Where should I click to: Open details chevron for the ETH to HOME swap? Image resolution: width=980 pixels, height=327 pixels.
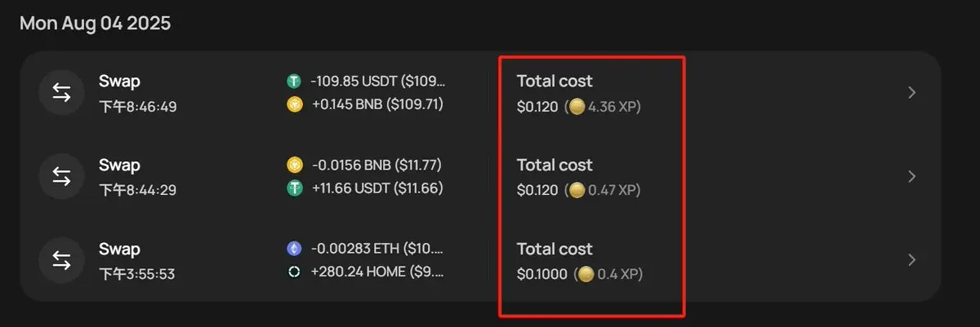tap(913, 260)
